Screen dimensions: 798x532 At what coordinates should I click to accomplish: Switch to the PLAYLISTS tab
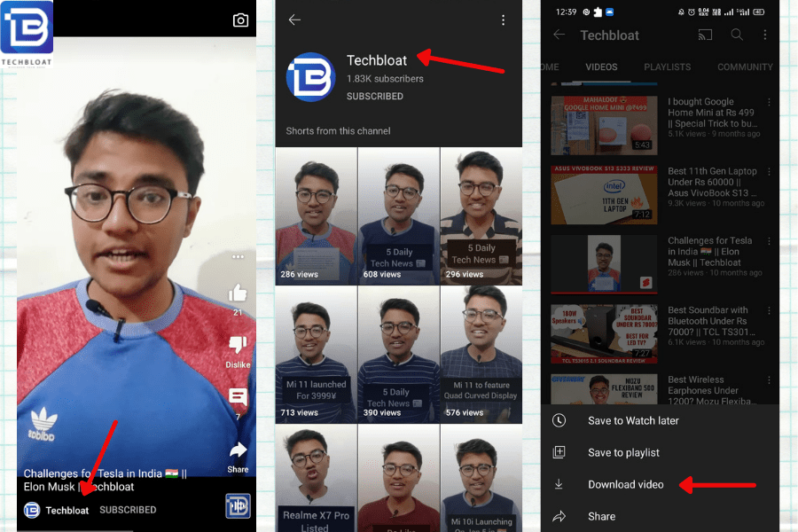pos(667,66)
